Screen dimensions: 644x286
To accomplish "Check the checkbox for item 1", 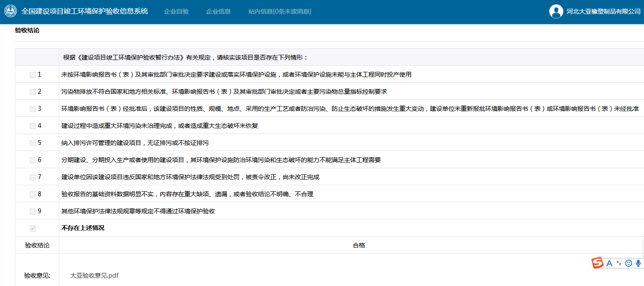I will [x=33, y=75].
